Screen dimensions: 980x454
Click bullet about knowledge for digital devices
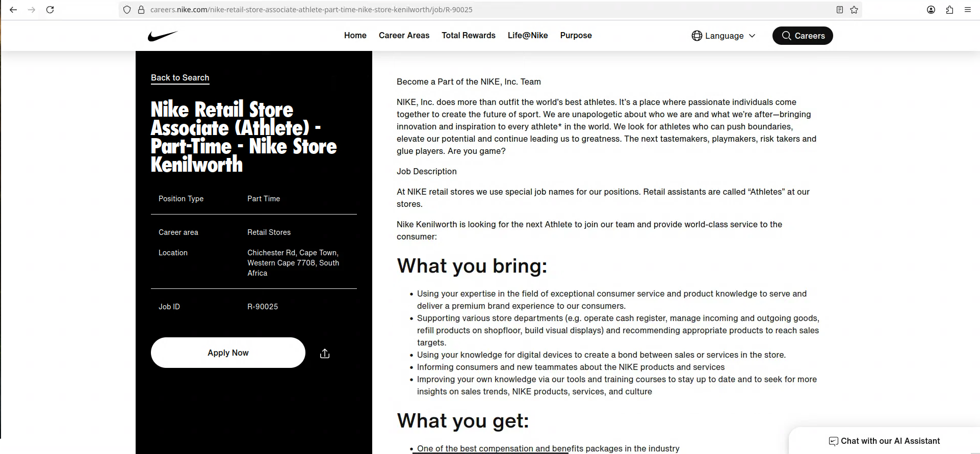(x=601, y=355)
